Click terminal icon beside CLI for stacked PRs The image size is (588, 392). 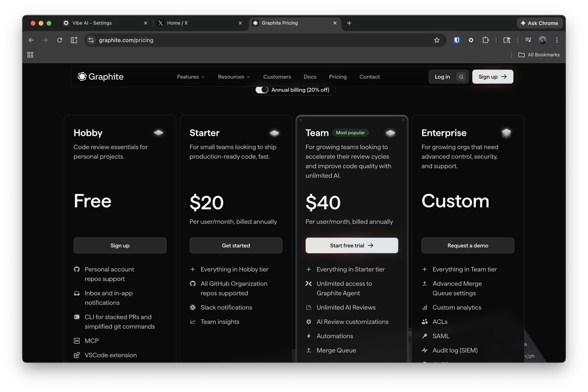click(x=76, y=317)
